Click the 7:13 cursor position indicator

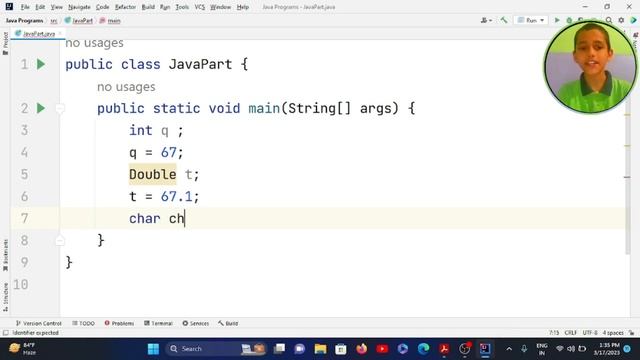pos(554,333)
